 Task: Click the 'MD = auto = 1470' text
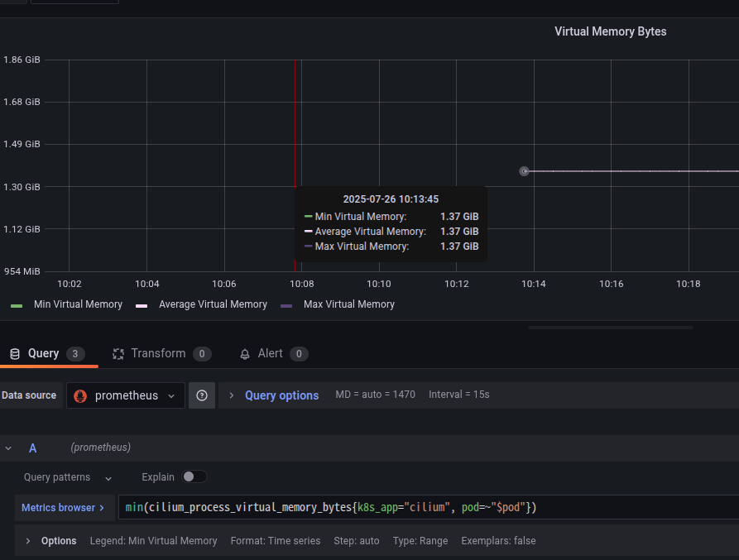click(x=375, y=395)
